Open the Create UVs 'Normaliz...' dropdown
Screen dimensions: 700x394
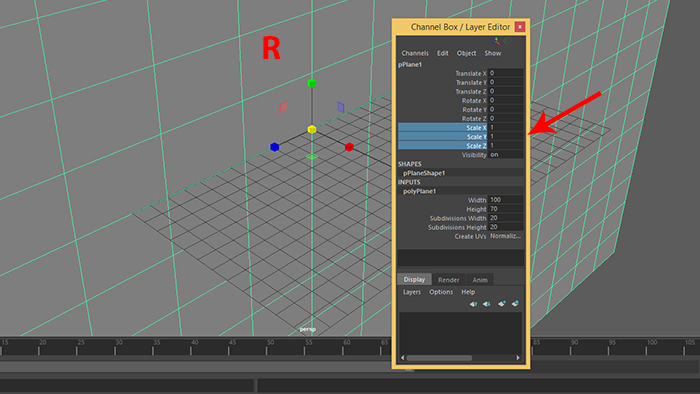point(505,236)
